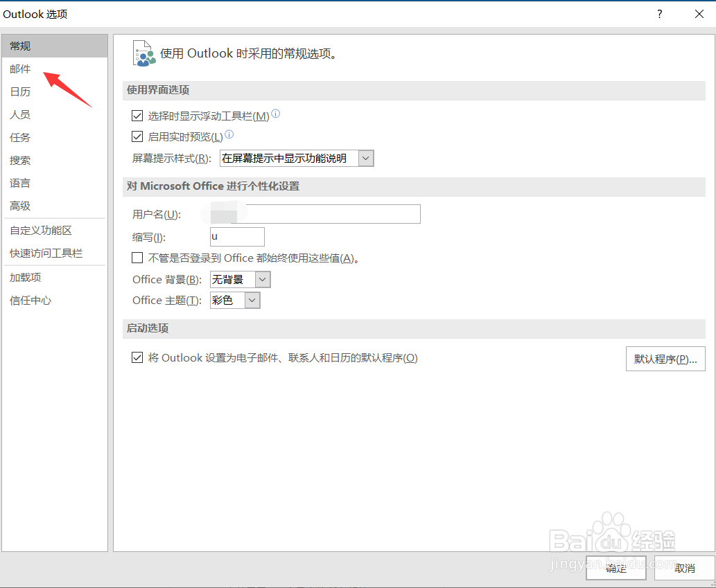The width and height of the screenshot is (716, 588).
Task: Open dialog help with the question mark icon
Action: click(x=658, y=14)
